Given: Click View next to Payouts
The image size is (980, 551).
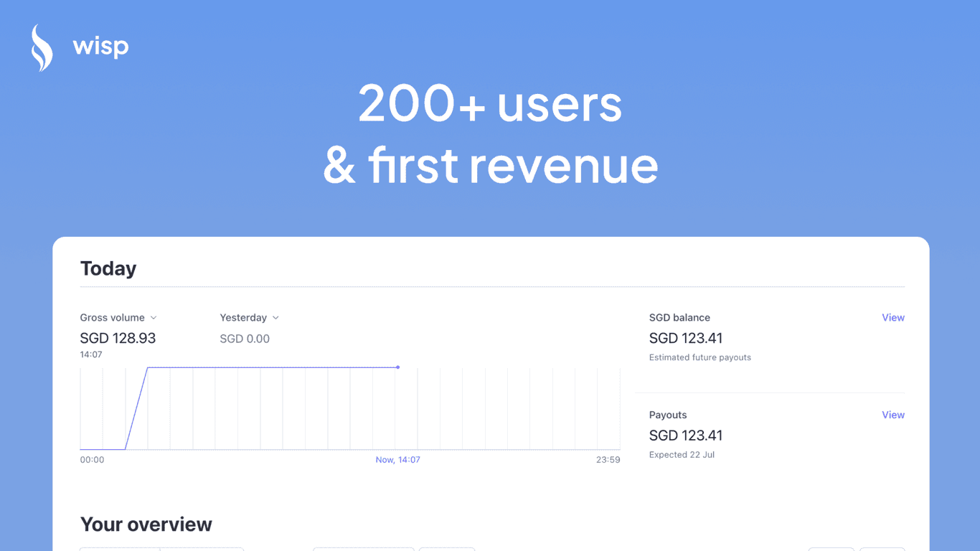Looking at the screenshot, I should (893, 415).
